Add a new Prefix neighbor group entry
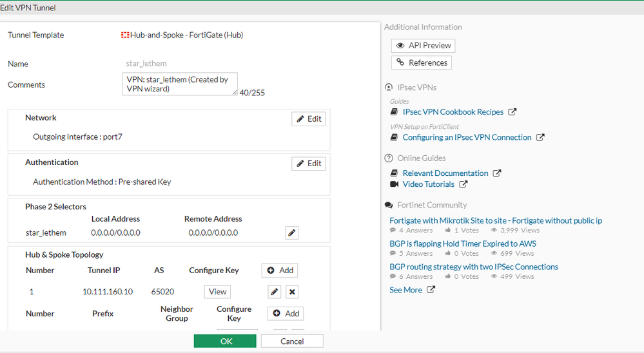This screenshot has height=353, width=644. click(x=286, y=314)
